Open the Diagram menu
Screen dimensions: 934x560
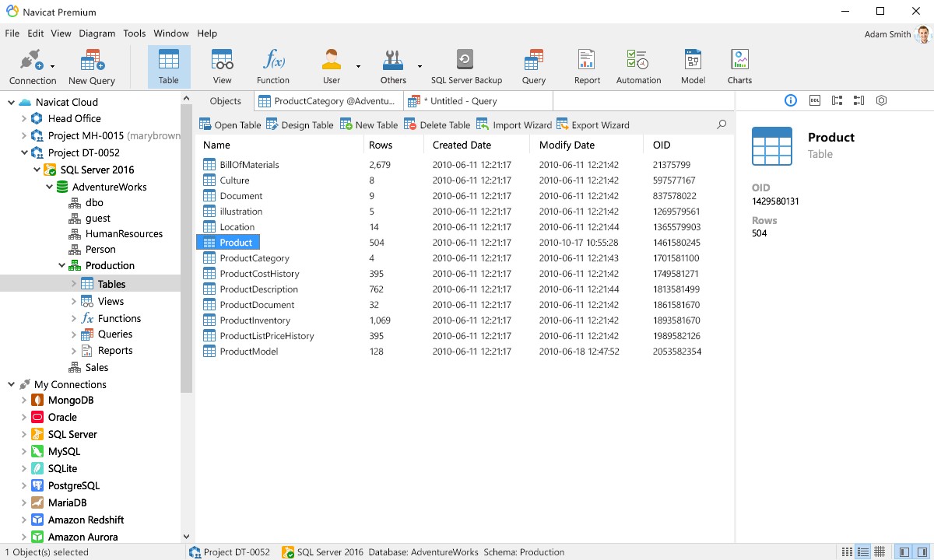pos(97,33)
